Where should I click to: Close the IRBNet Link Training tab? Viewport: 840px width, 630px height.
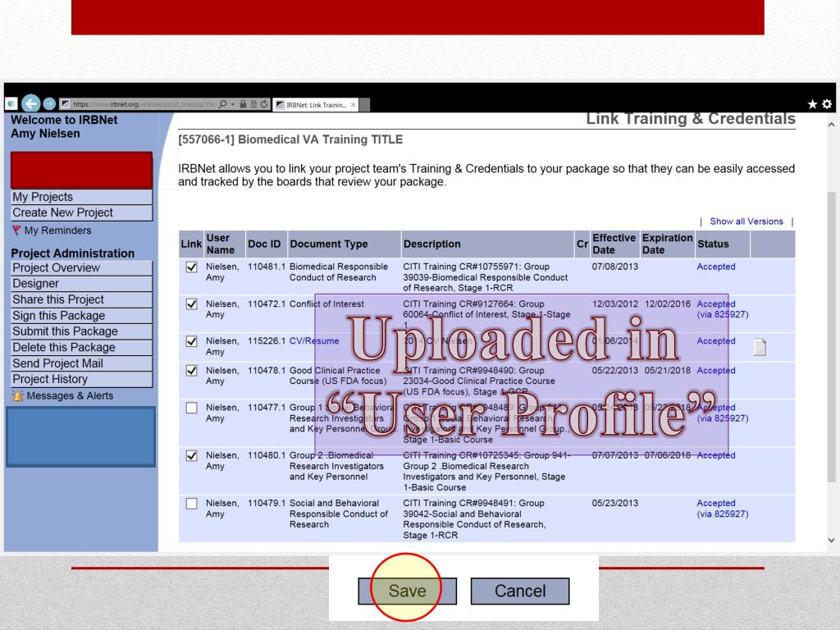click(353, 105)
